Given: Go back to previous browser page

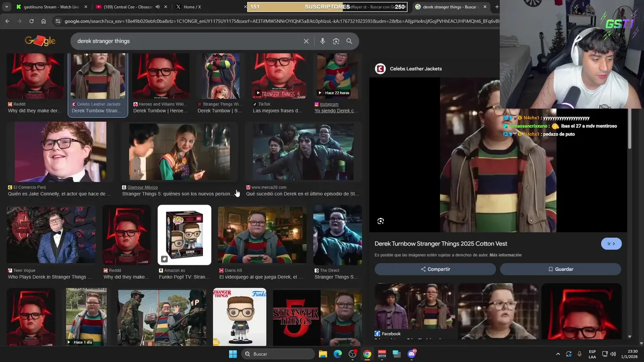Looking at the screenshot, I should (x=7, y=21).
